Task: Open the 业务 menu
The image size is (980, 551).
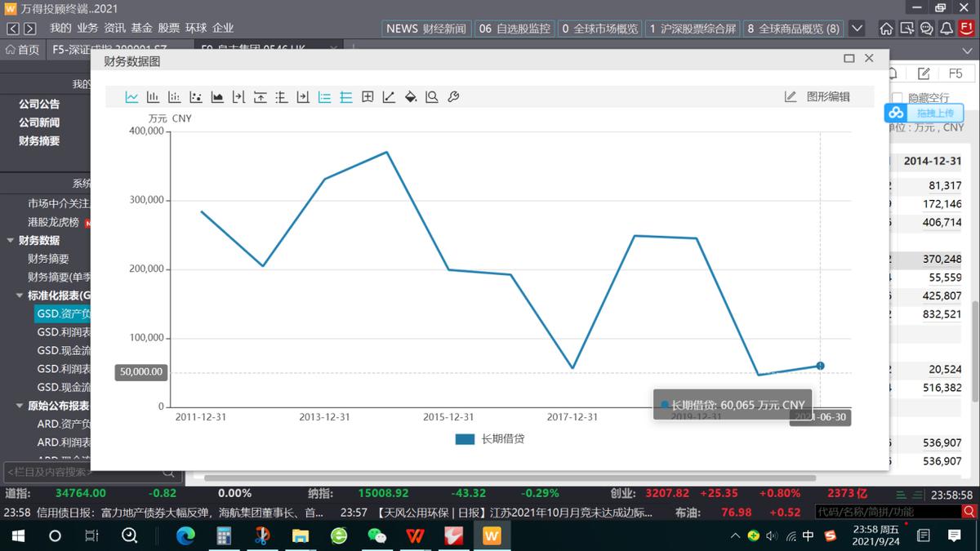Action: pyautogui.click(x=87, y=28)
